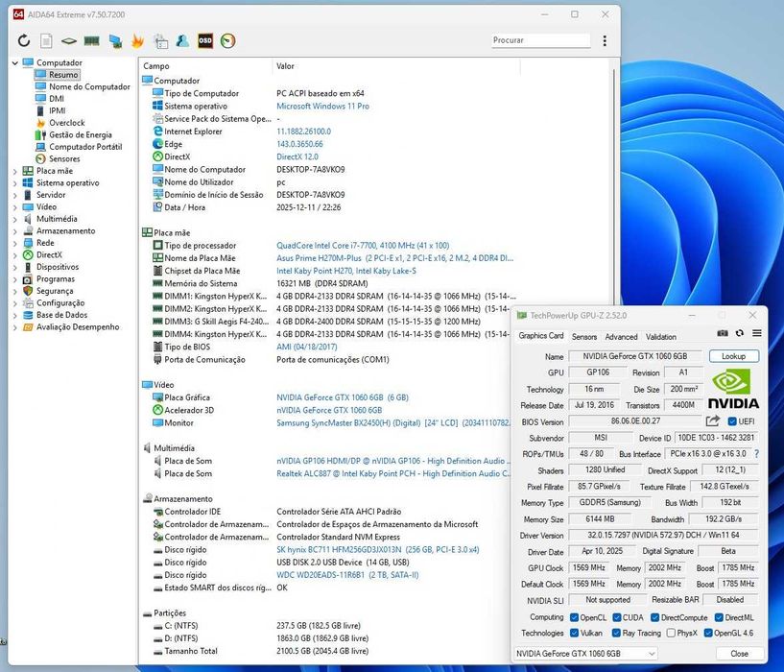Select the Overclock tree item
Image resolution: width=784 pixels, height=672 pixels.
point(66,123)
